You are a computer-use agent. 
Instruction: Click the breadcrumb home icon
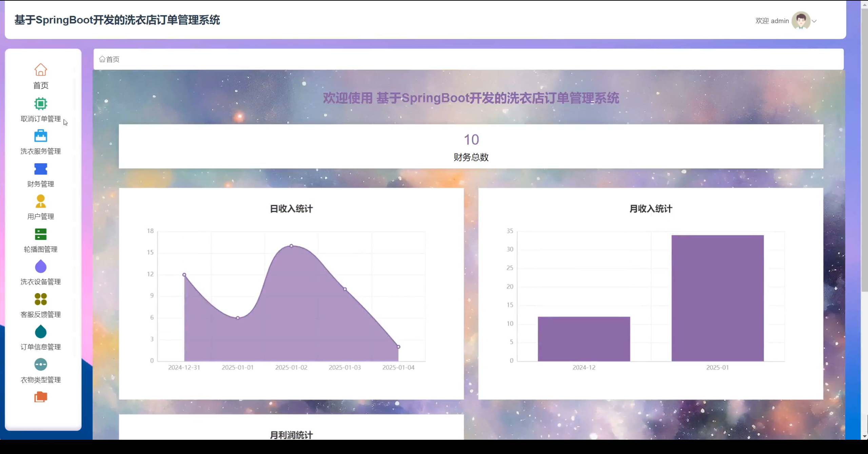102,59
